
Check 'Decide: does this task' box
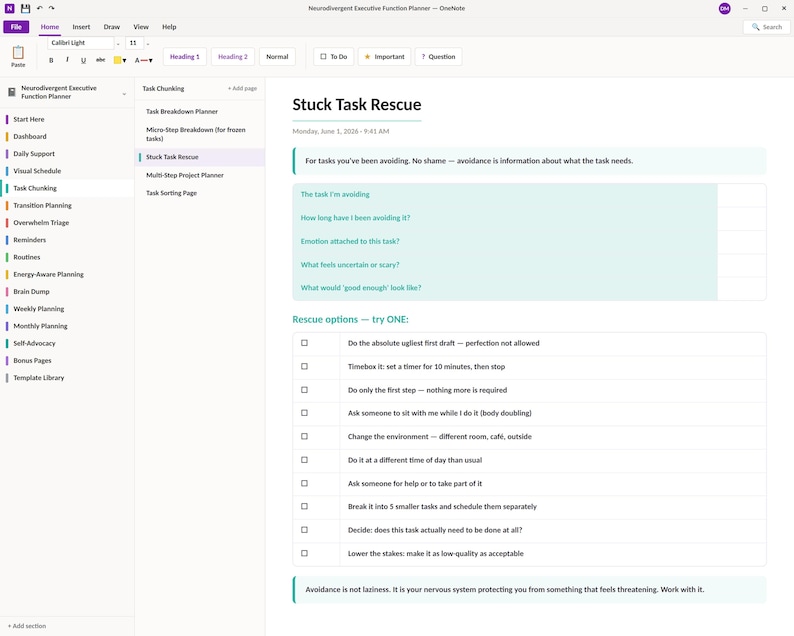[304, 530]
